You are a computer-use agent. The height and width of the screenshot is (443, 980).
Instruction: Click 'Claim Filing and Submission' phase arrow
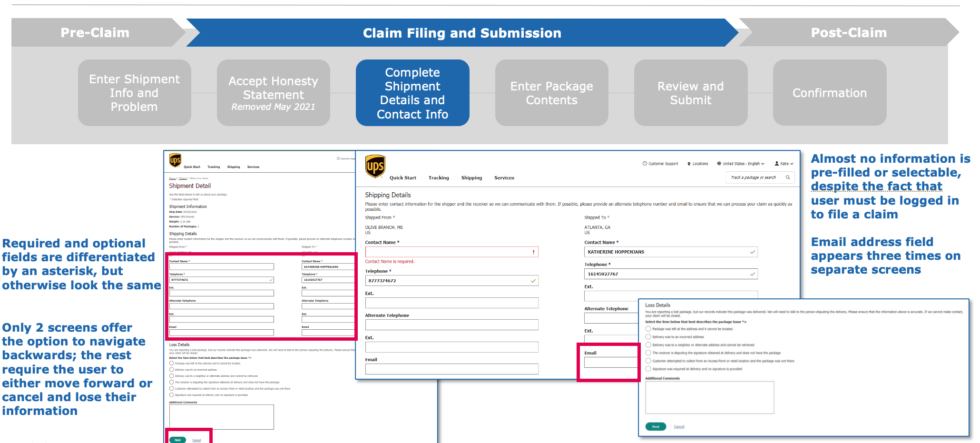click(x=462, y=33)
